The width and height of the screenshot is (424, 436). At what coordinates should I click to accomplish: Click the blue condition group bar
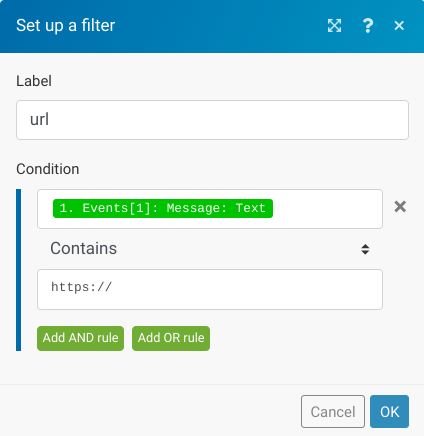click(x=18, y=270)
